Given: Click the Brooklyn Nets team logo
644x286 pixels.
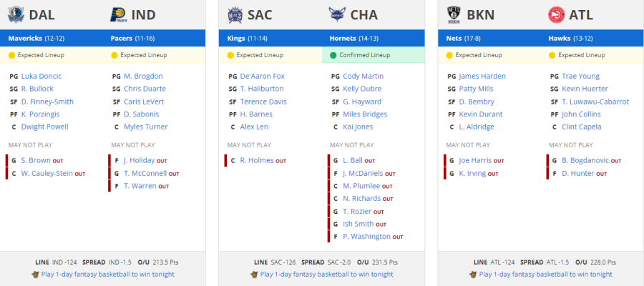Looking at the screenshot, I should (454, 15).
